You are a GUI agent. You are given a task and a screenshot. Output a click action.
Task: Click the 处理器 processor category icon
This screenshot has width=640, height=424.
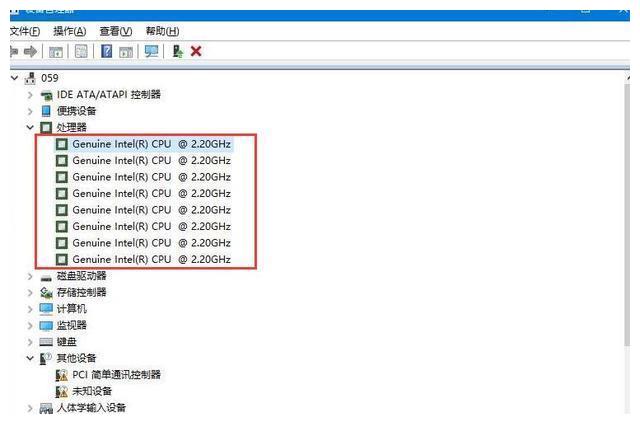[x=46, y=127]
